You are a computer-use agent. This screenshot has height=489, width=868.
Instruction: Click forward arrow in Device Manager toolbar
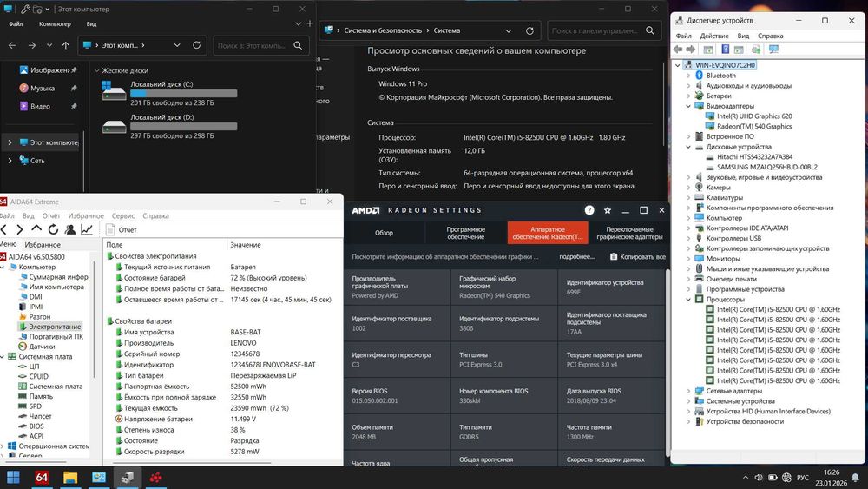point(690,50)
